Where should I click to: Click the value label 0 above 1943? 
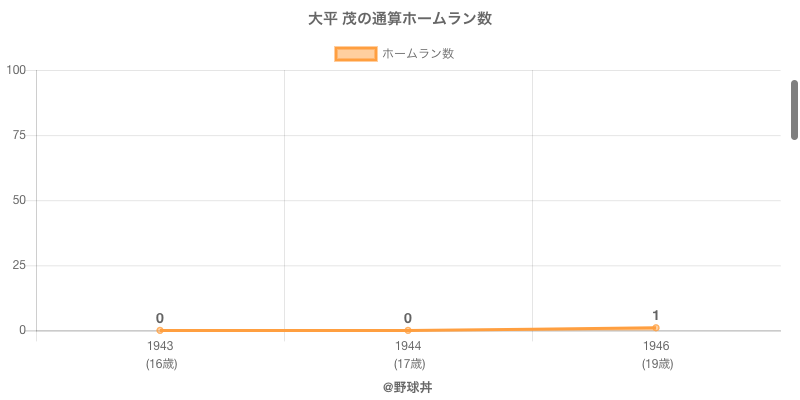(x=160, y=318)
